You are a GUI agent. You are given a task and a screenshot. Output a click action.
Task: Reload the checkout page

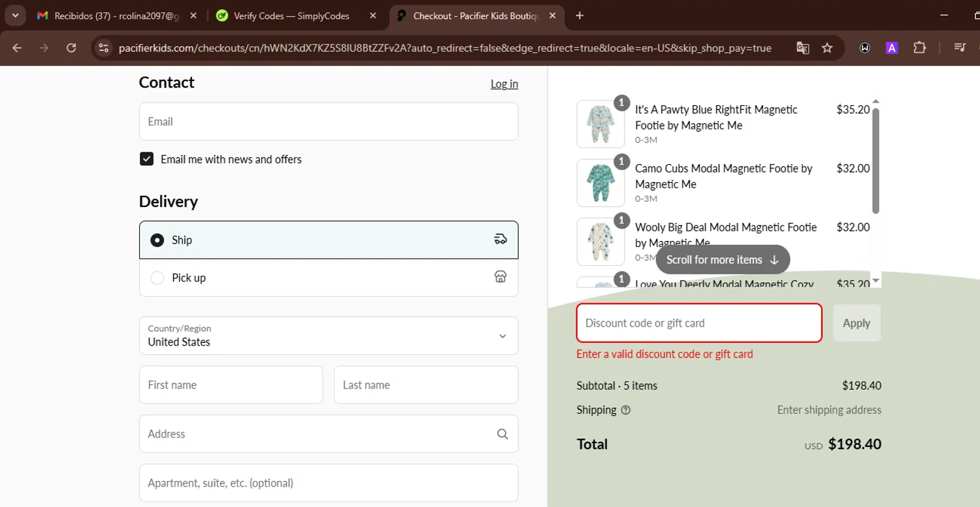(x=71, y=48)
